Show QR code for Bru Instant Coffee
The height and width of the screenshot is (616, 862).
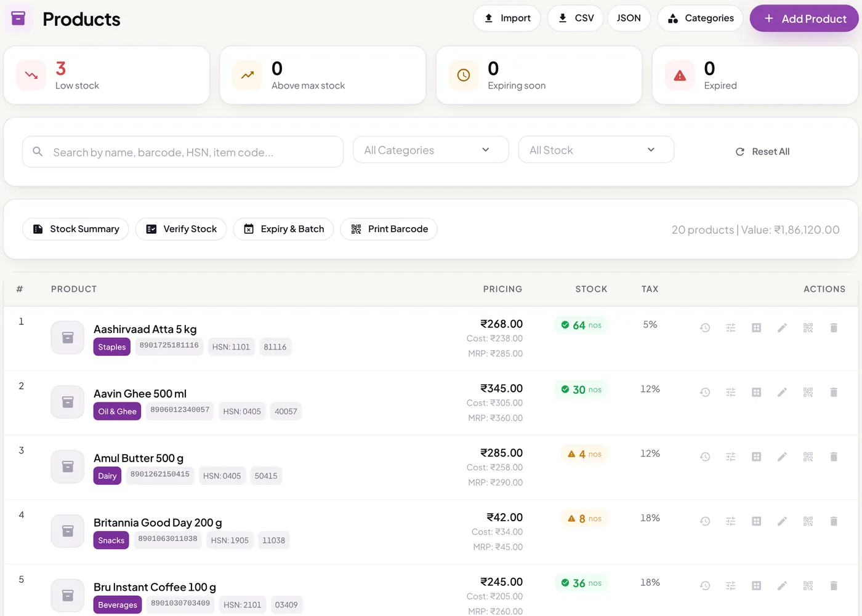[808, 586]
